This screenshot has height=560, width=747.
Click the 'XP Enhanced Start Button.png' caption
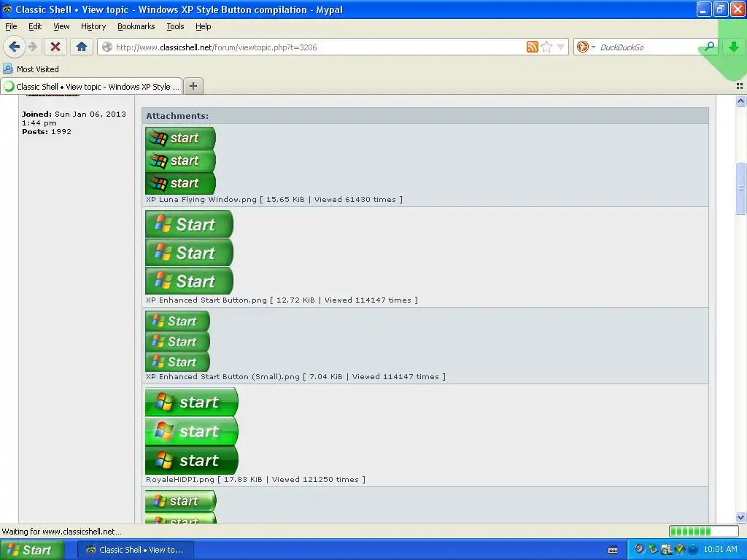tap(206, 300)
